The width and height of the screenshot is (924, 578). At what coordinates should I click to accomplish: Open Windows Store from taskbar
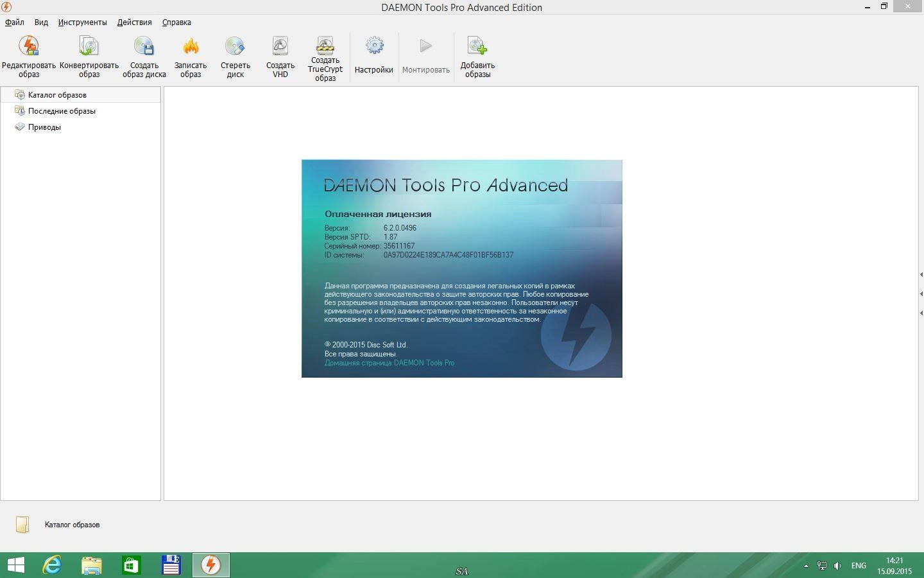[131, 565]
